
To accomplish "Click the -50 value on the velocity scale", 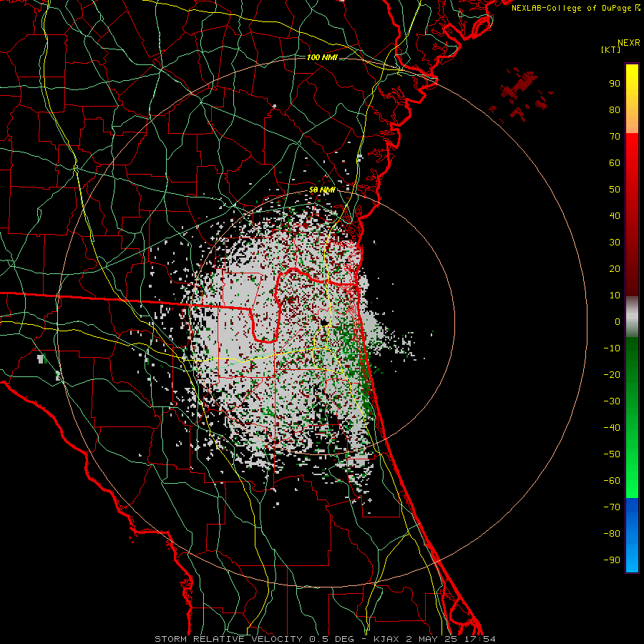I will coord(612,454).
